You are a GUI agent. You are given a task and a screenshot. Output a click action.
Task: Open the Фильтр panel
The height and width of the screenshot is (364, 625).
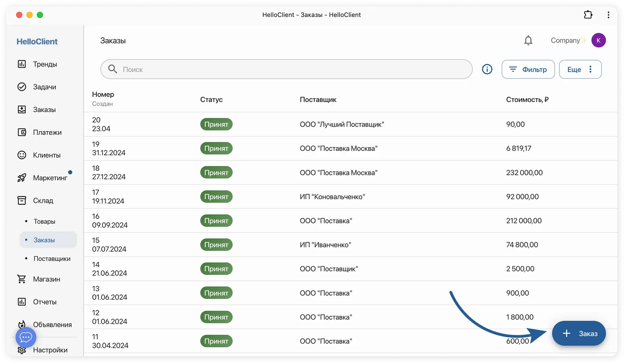[528, 69]
